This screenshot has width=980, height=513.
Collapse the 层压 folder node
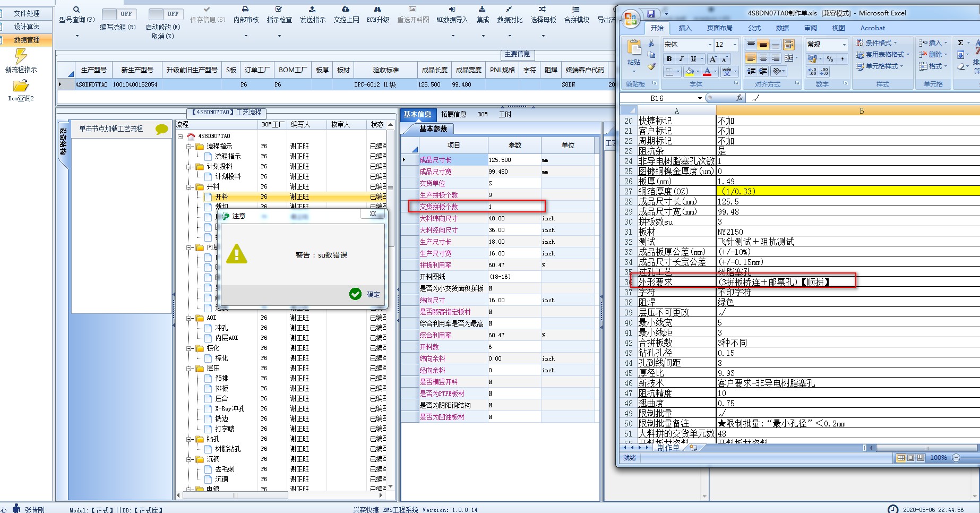tap(189, 369)
